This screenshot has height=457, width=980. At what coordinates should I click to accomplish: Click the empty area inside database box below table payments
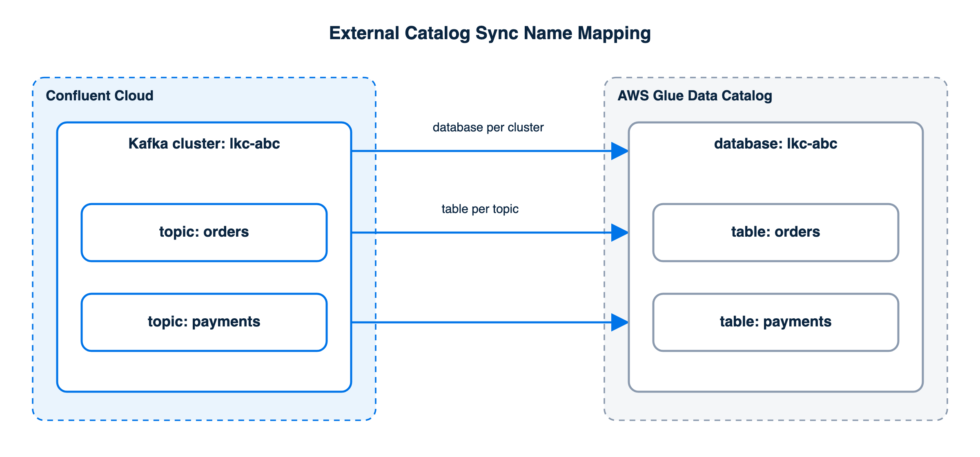[776, 370]
